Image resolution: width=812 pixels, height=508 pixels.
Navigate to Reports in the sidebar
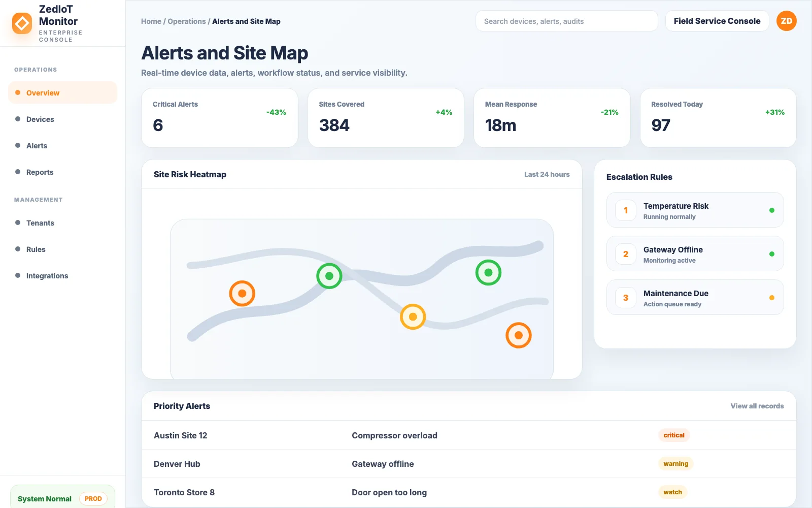pyautogui.click(x=62, y=172)
